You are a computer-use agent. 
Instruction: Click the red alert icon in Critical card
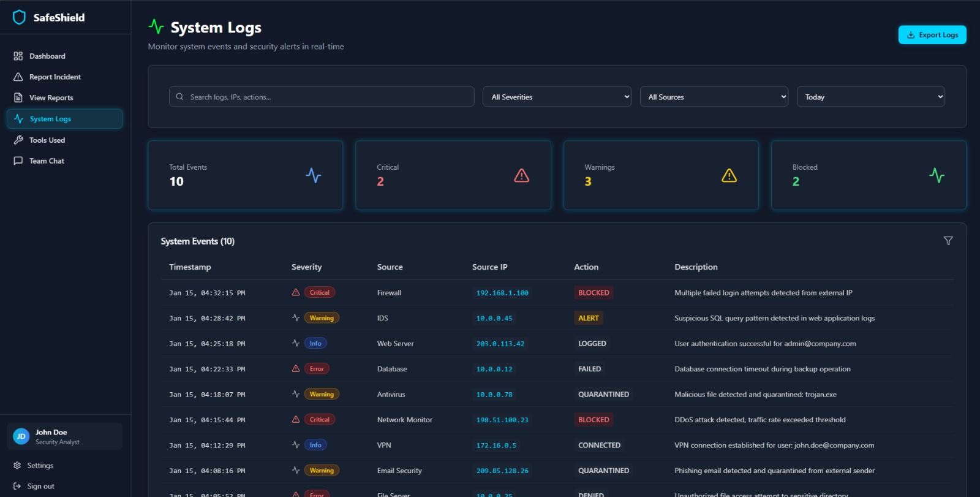(x=522, y=175)
